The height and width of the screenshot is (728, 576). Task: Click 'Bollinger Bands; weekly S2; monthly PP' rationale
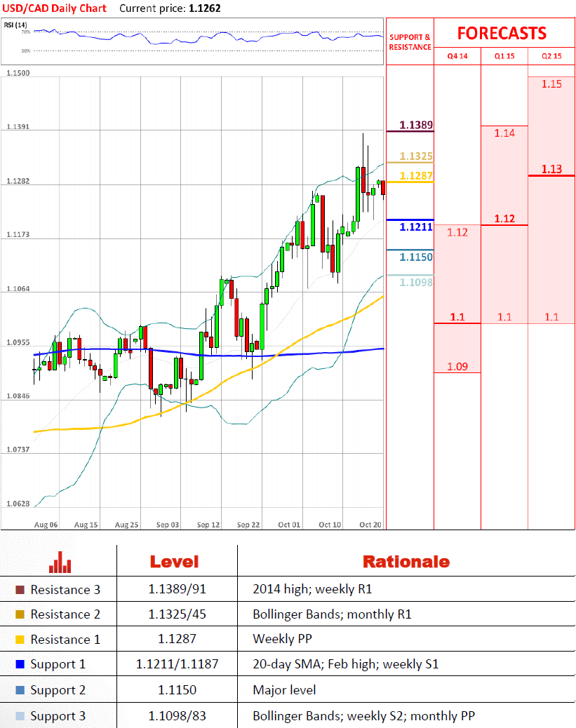coord(363,716)
